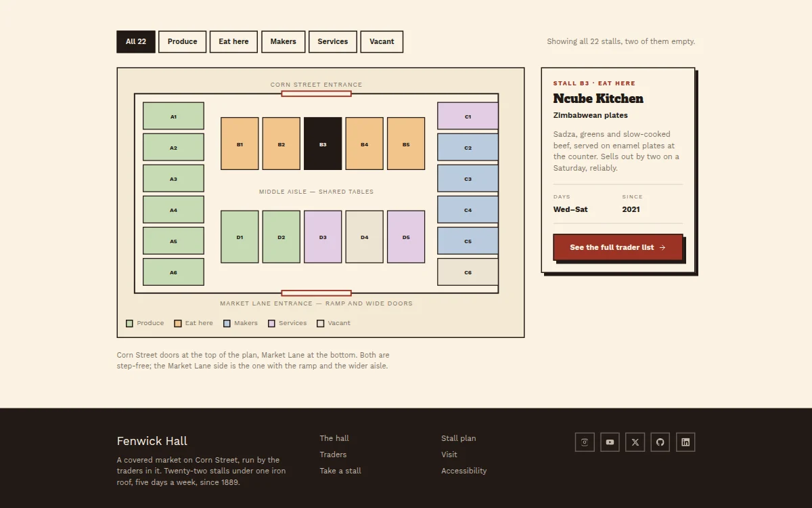
Task: Open the Instagram link in the footer
Action: coord(585,442)
